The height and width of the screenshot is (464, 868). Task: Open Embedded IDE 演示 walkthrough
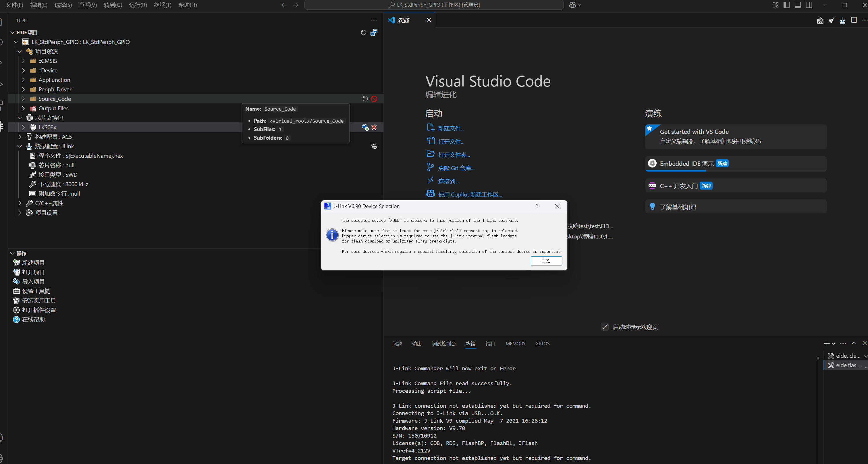click(736, 164)
